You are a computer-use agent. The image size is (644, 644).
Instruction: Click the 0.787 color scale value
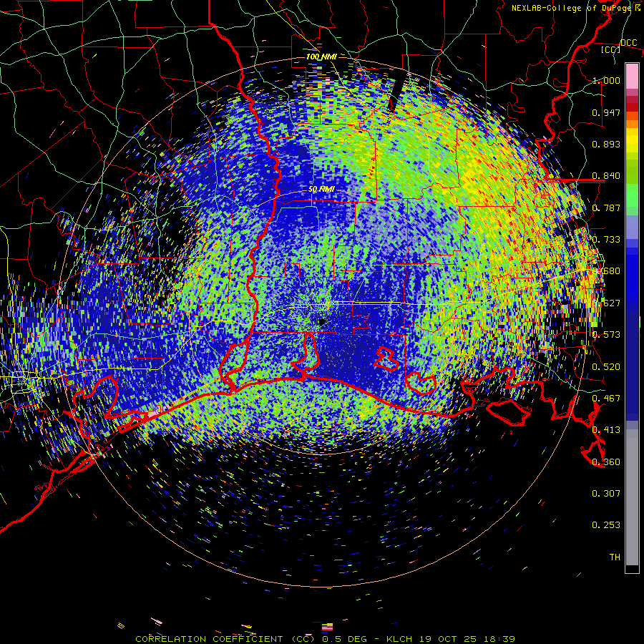click(x=606, y=208)
